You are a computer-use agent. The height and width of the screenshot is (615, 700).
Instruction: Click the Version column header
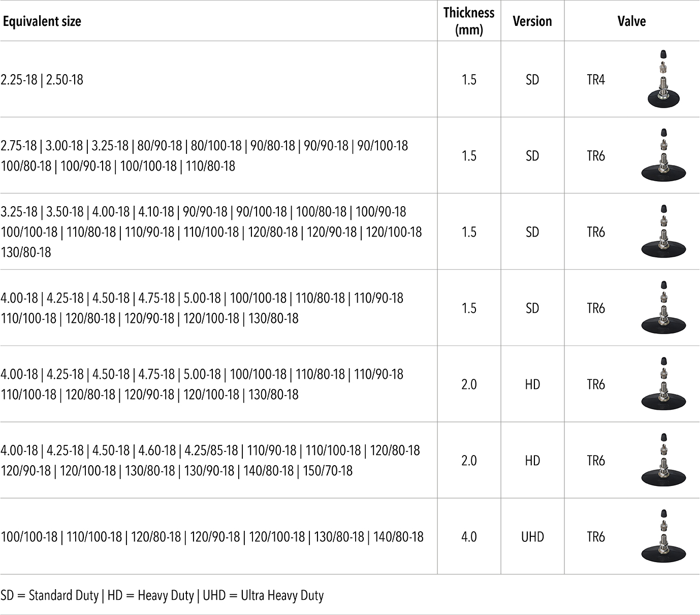point(532,21)
